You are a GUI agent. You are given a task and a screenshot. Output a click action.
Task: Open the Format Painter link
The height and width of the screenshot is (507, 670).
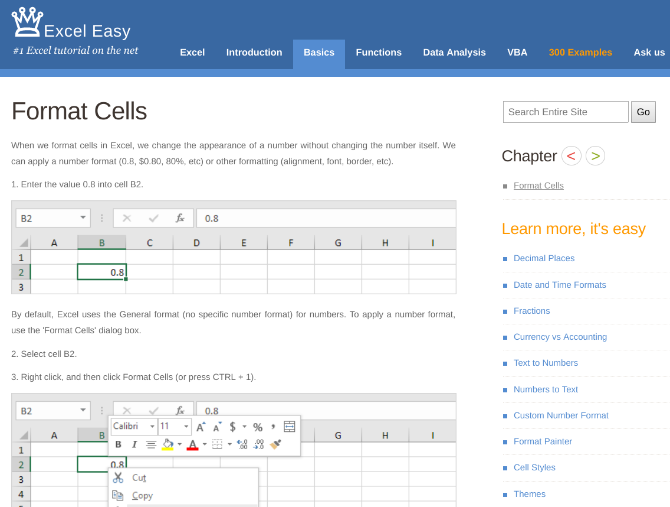click(x=542, y=441)
